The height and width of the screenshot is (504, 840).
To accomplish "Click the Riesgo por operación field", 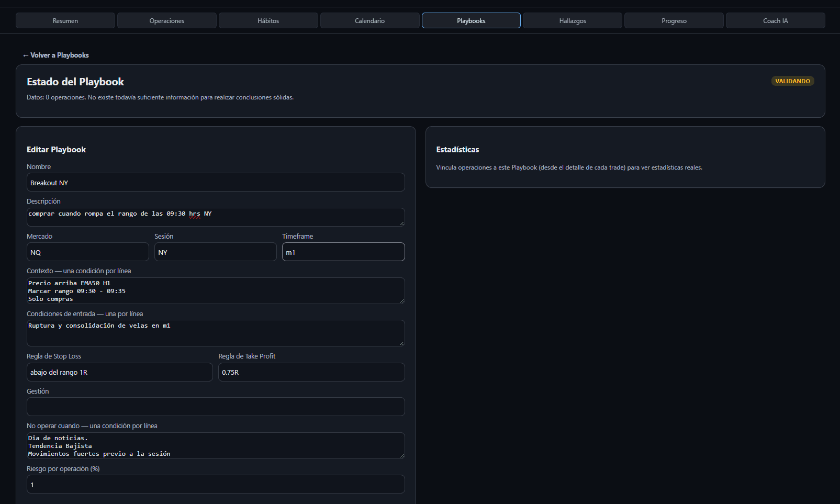I will (216, 484).
